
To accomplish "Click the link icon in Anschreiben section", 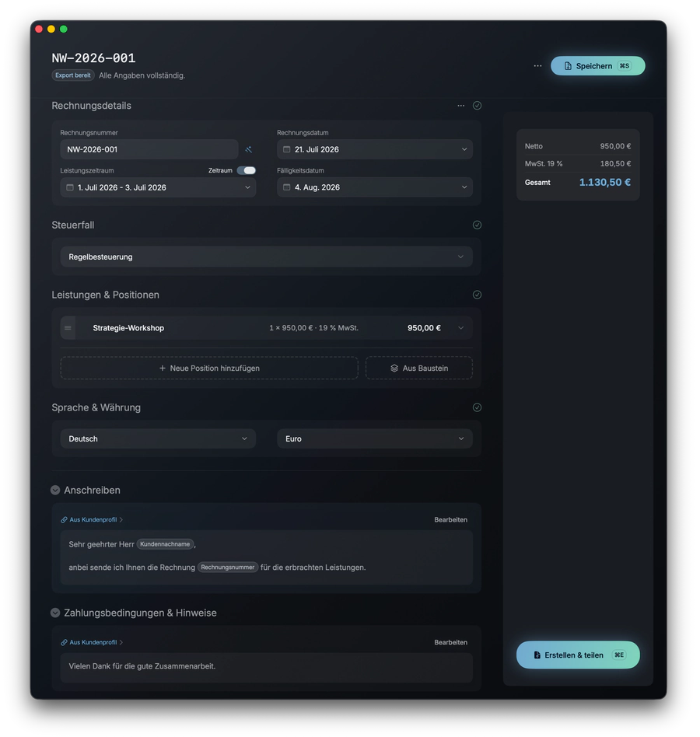I will click(x=64, y=520).
